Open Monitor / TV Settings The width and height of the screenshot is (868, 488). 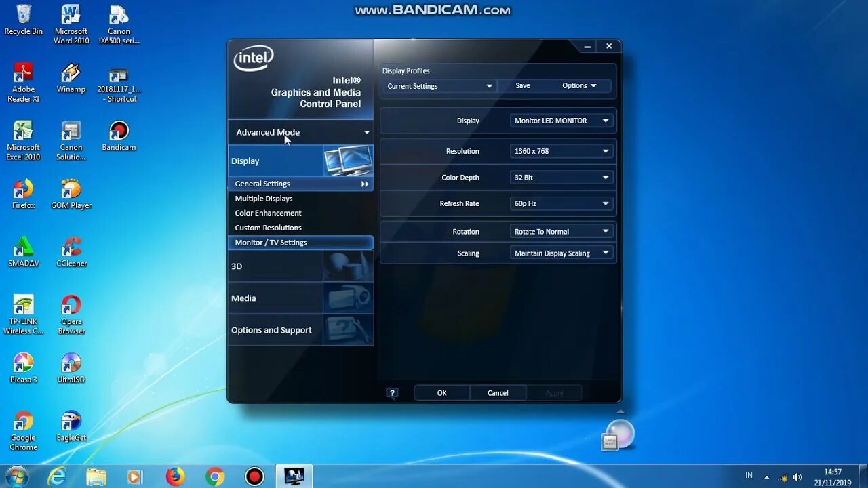[x=301, y=243]
